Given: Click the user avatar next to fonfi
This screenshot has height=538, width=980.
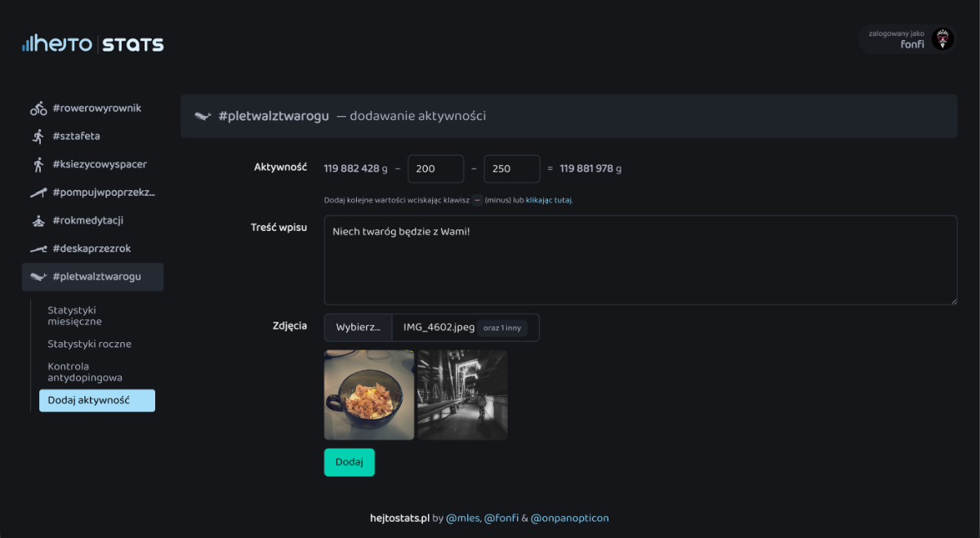Looking at the screenshot, I should click(x=942, y=39).
